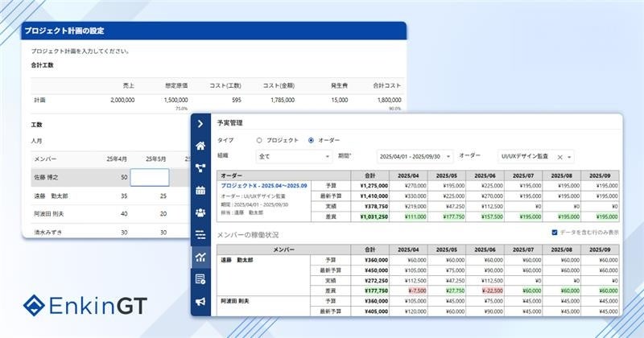Viewport: 644px width, 338px height.
Task: Toggle the データを含む行のみ表示 checkbox
Action: (555, 233)
